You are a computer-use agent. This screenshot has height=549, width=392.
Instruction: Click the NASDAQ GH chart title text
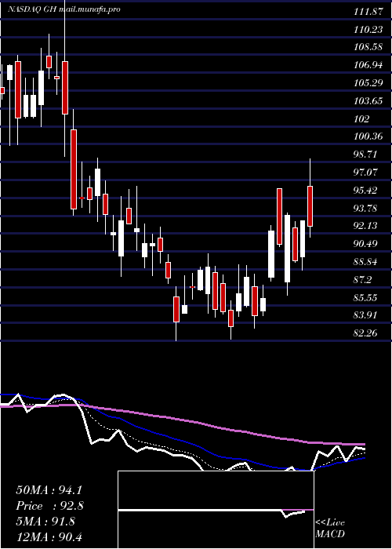click(x=64, y=9)
